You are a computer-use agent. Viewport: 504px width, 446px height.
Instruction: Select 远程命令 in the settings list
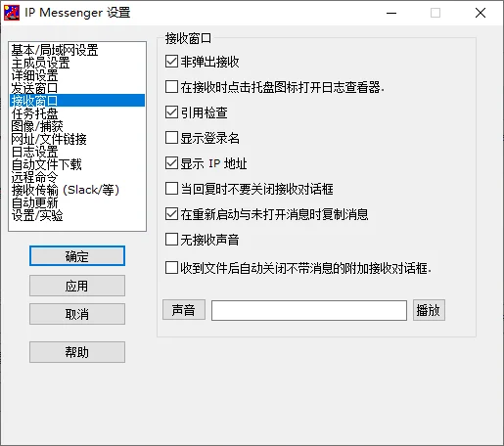(77, 177)
